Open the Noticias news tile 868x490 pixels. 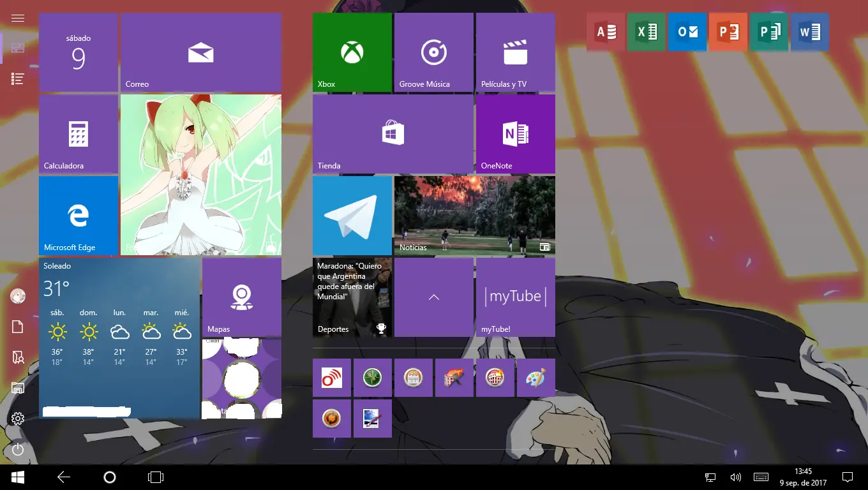(x=475, y=216)
